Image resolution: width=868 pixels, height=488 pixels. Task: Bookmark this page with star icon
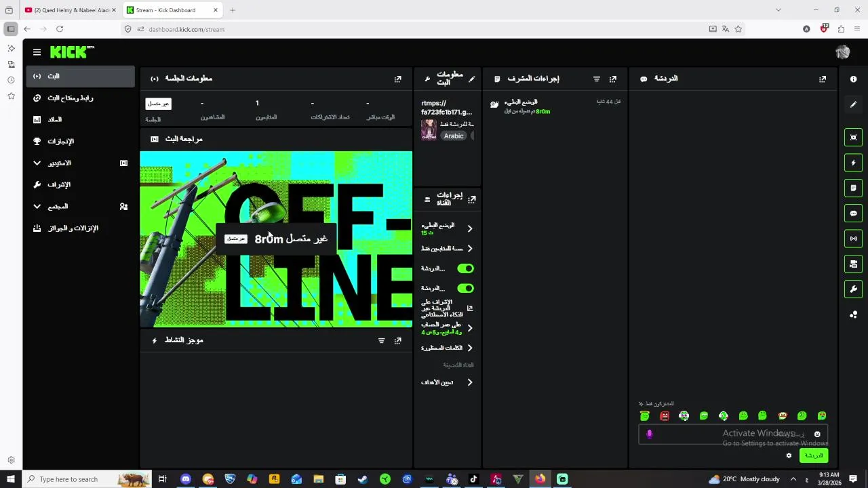tap(738, 29)
